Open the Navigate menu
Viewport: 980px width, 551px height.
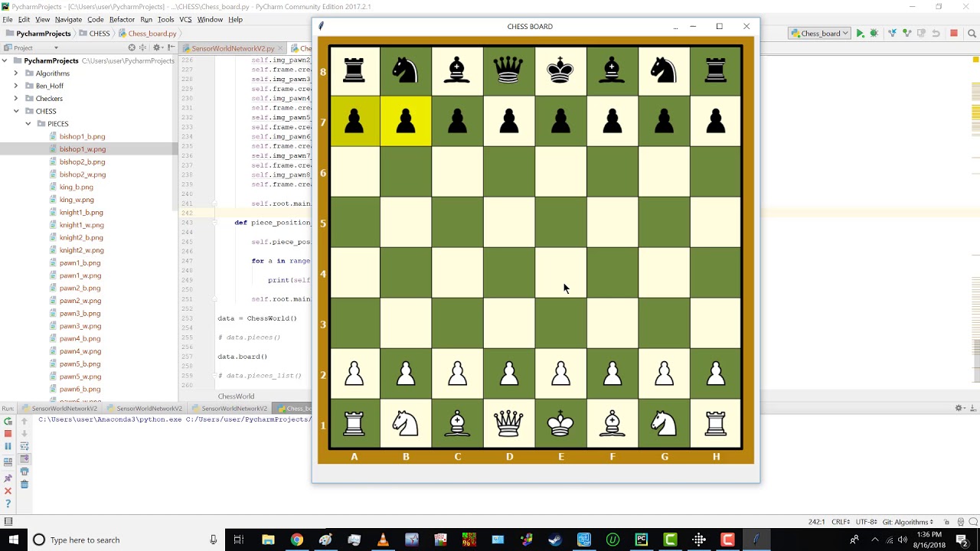(x=68, y=19)
